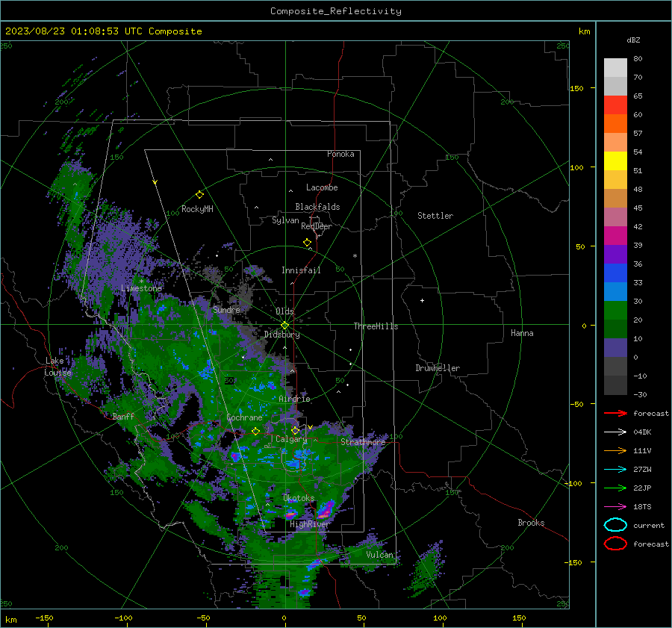Click the red forecast ellipse icon
The height and width of the screenshot is (628, 672).
point(615,544)
